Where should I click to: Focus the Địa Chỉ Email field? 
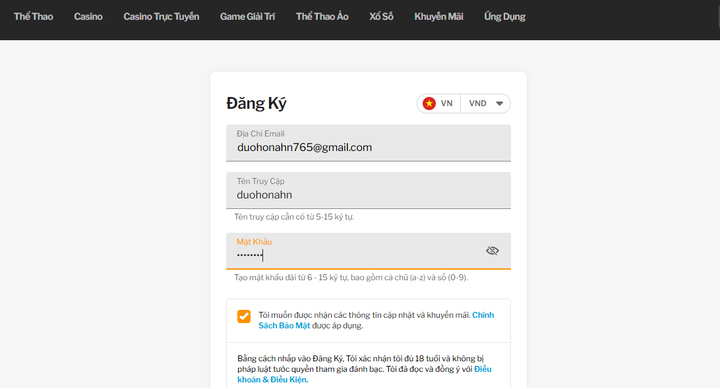[368, 143]
